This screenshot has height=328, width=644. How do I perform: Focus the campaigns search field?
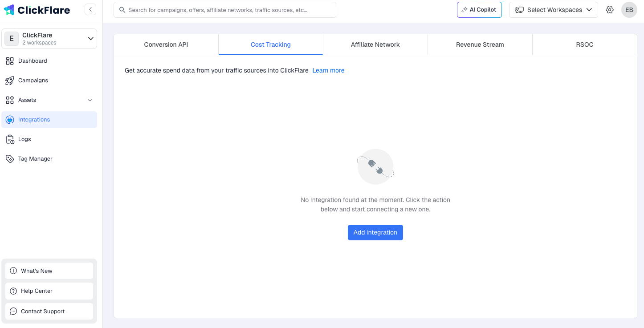coord(225,10)
